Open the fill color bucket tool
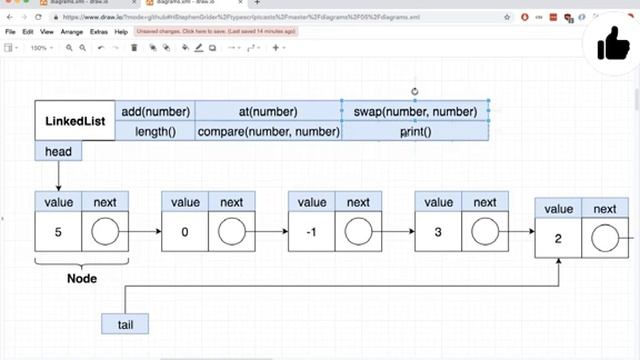 coord(185,48)
